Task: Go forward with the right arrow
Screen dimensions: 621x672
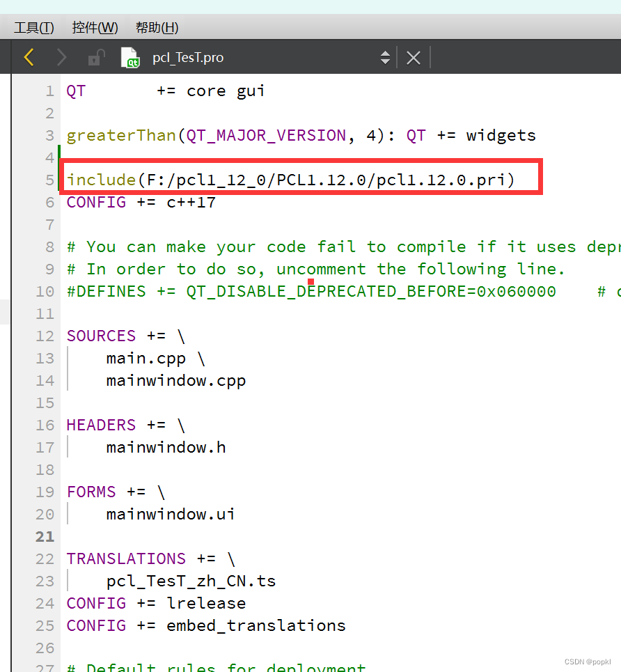Action: point(62,57)
